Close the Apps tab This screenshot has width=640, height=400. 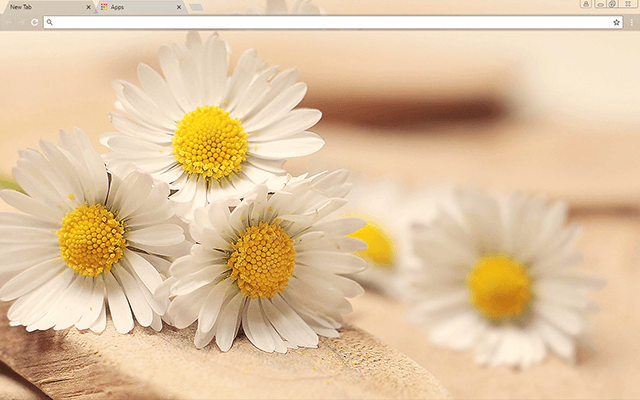179,7
